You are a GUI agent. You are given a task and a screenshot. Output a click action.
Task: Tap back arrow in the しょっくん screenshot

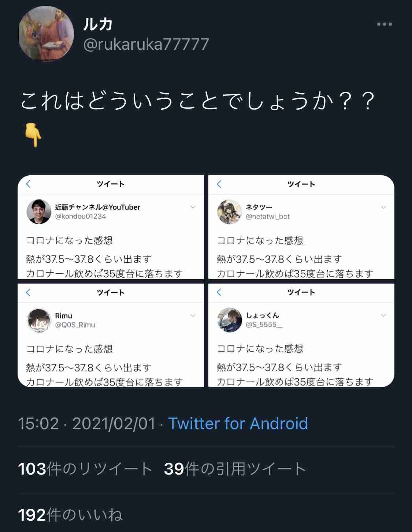[x=219, y=292]
